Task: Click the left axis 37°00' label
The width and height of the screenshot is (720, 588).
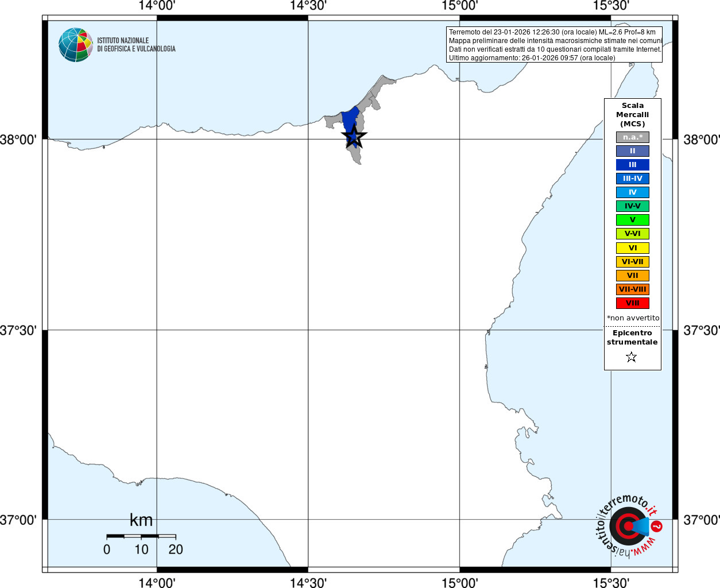Action: pyautogui.click(x=18, y=520)
